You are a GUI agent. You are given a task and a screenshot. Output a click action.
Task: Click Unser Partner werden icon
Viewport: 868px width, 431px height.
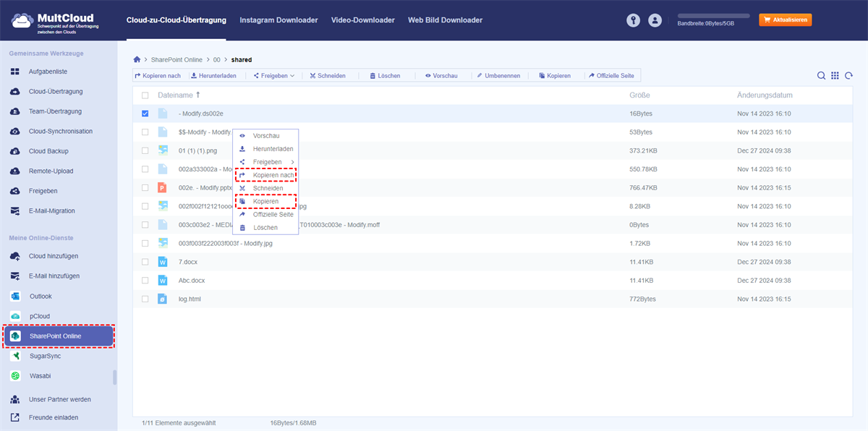14,399
